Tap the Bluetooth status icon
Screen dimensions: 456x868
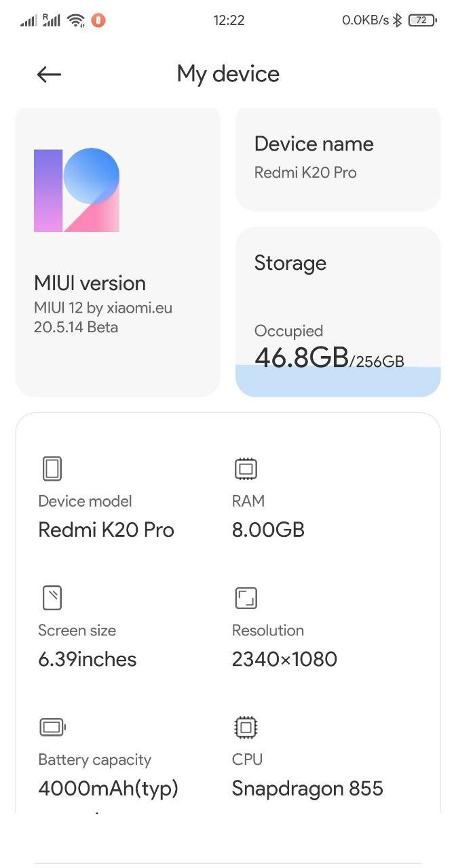tap(398, 20)
